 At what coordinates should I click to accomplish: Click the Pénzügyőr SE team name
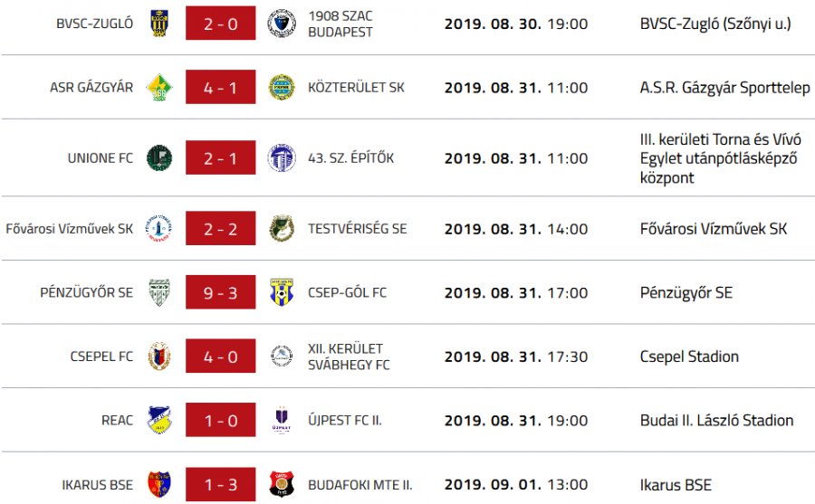coord(87,293)
